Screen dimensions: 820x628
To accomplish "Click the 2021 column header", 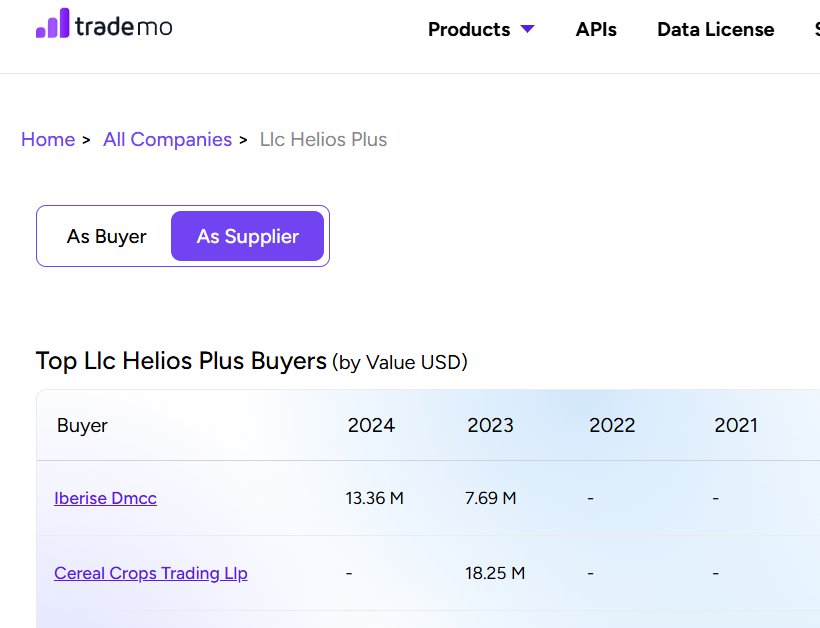I will pos(736,426).
